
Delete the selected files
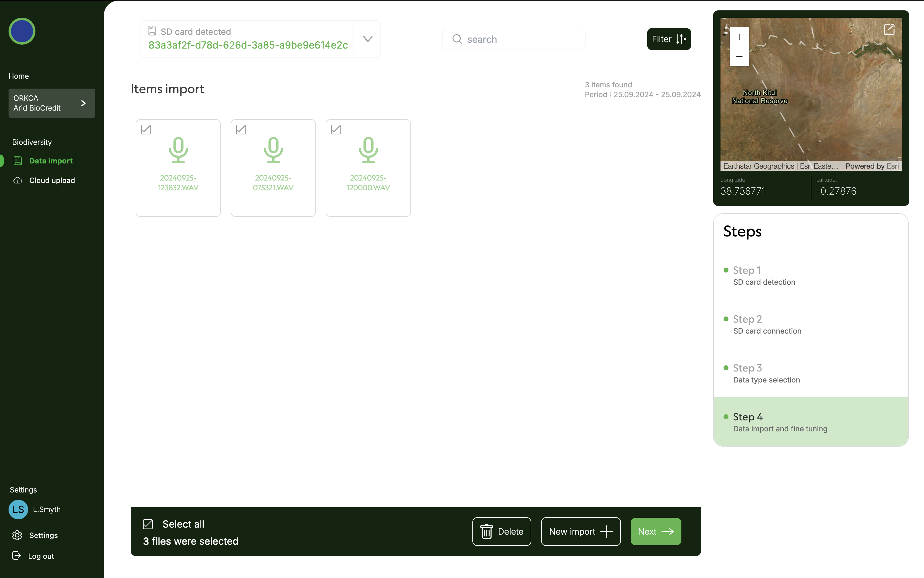(x=501, y=531)
